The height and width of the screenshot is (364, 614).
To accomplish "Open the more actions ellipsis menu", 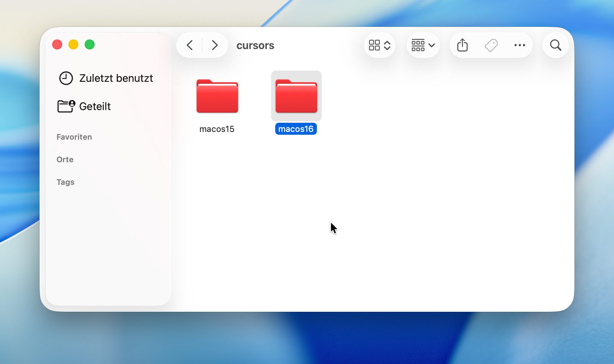I will click(519, 45).
